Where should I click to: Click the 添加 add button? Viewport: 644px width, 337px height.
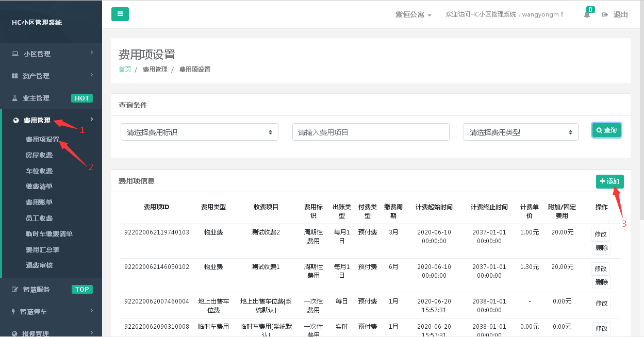click(x=610, y=181)
